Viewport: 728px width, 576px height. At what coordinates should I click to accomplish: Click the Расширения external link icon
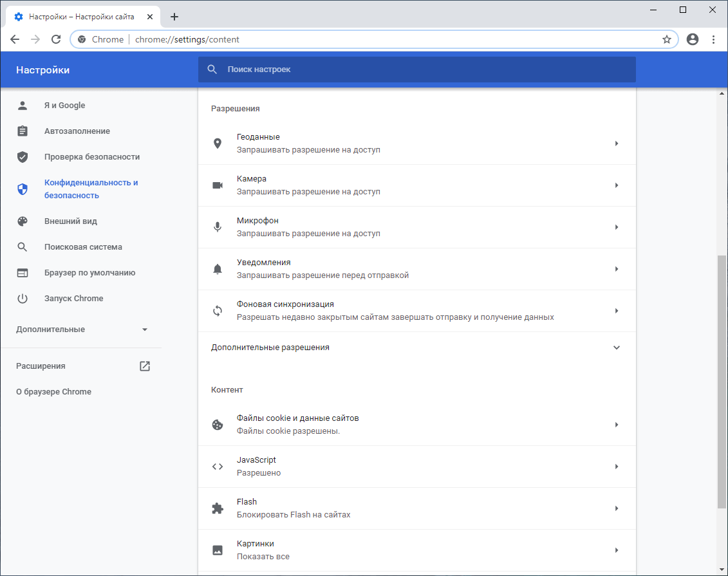tap(145, 366)
